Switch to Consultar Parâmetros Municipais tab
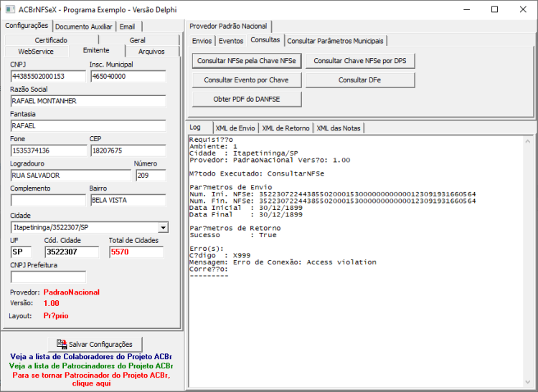Image resolution: width=538 pixels, height=392 pixels. coord(335,41)
